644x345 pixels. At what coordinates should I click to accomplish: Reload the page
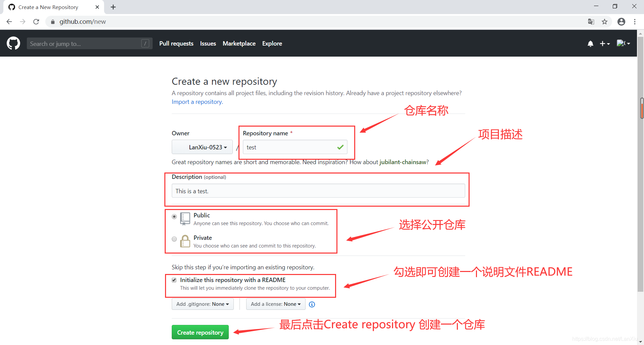coord(36,22)
